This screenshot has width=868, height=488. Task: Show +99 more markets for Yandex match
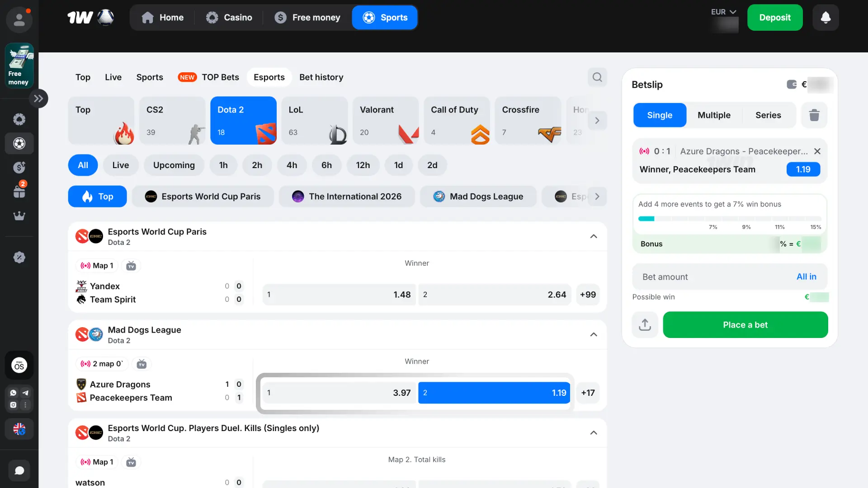(x=588, y=295)
